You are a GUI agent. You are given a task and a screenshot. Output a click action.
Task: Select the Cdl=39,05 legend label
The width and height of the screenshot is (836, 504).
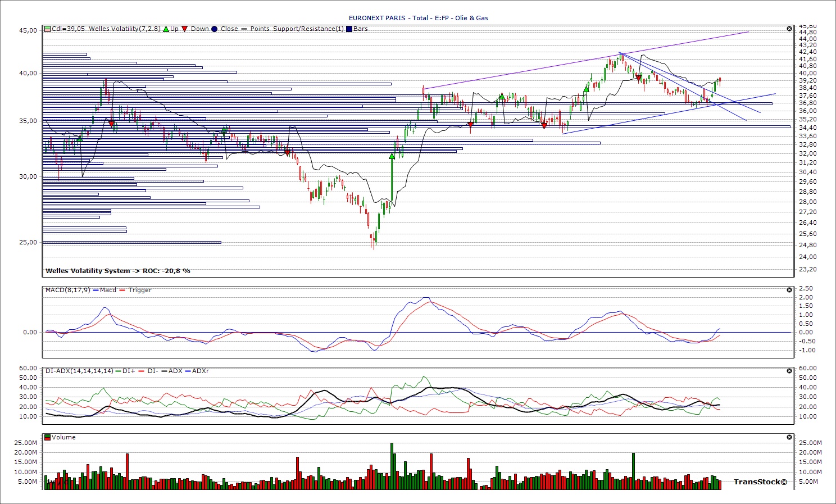point(68,29)
